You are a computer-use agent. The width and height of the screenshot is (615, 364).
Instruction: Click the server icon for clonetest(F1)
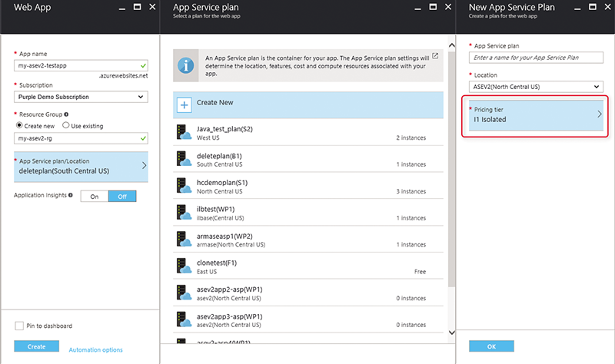tap(184, 266)
